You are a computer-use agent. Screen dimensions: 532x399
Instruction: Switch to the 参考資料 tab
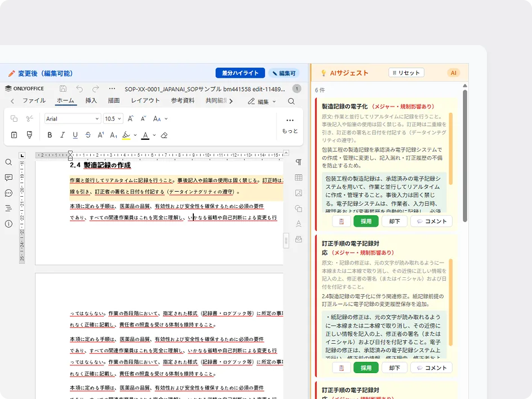pos(183,100)
